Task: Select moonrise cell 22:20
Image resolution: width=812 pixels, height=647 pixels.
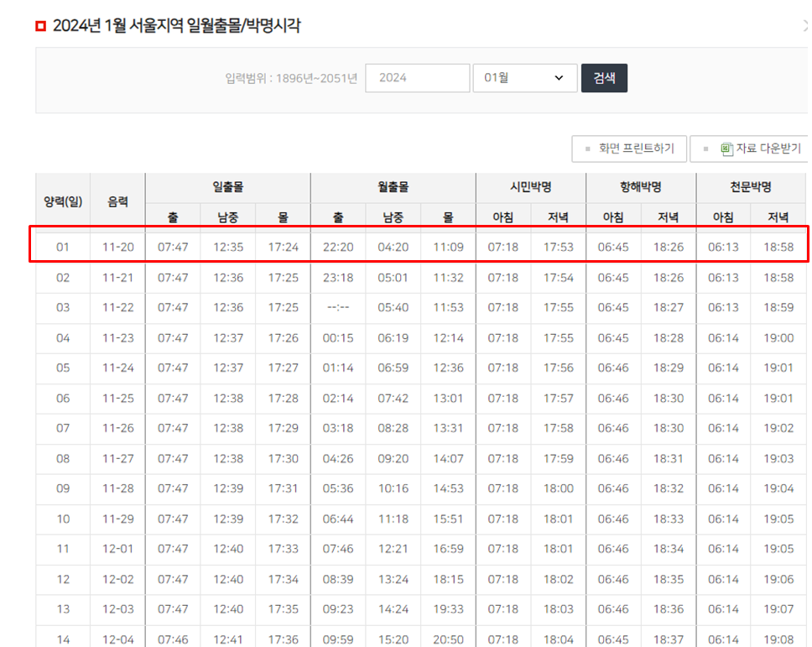Action: click(x=338, y=247)
